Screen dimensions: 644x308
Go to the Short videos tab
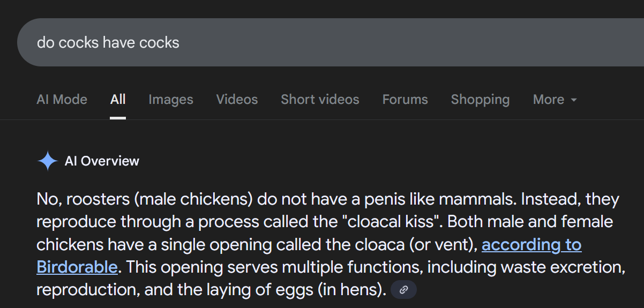[x=320, y=100]
